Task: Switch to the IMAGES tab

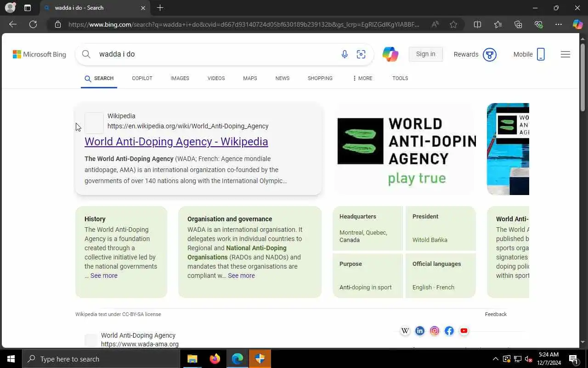Action: 180,78
